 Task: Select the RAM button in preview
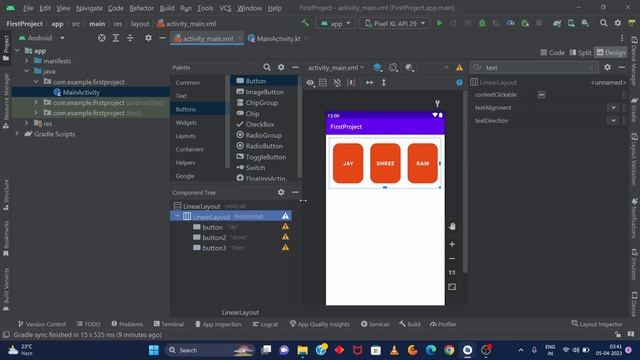click(x=422, y=163)
